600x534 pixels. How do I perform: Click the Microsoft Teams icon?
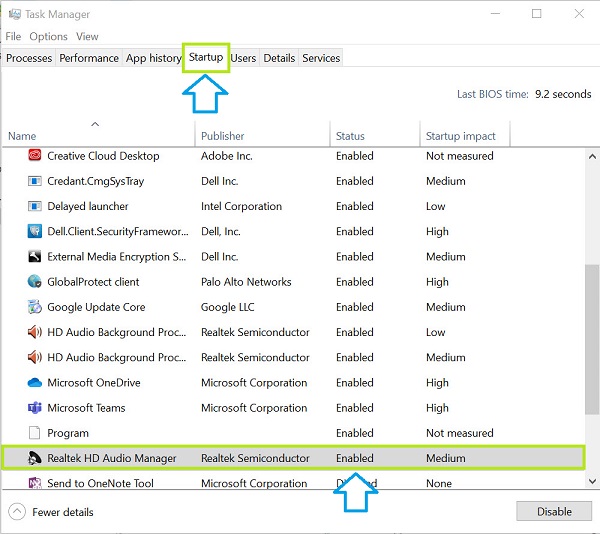point(35,408)
